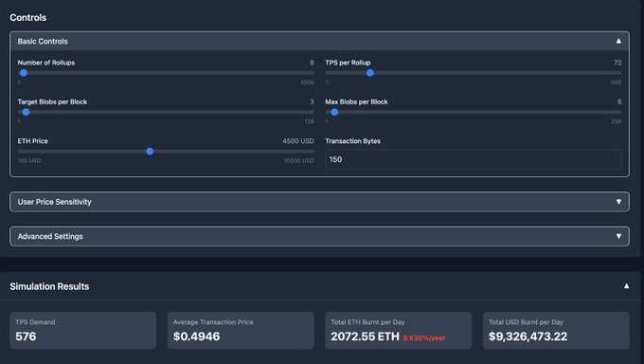Select the Average Transaction Price card
This screenshot has width=644, height=364.
241,330
